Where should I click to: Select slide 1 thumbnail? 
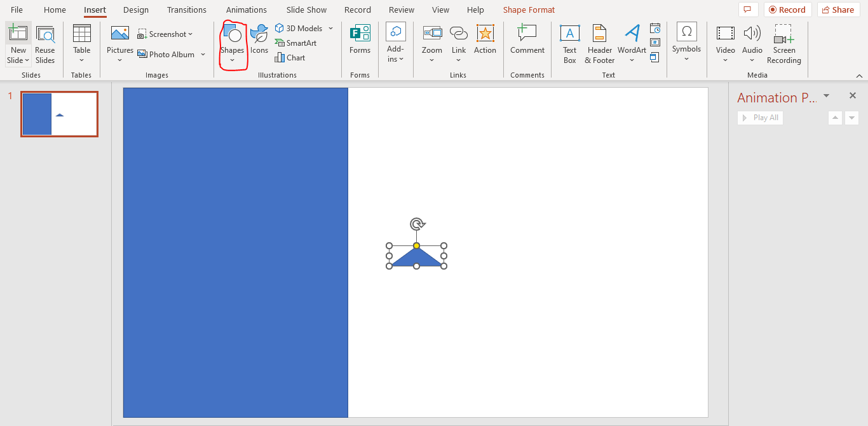(x=59, y=114)
